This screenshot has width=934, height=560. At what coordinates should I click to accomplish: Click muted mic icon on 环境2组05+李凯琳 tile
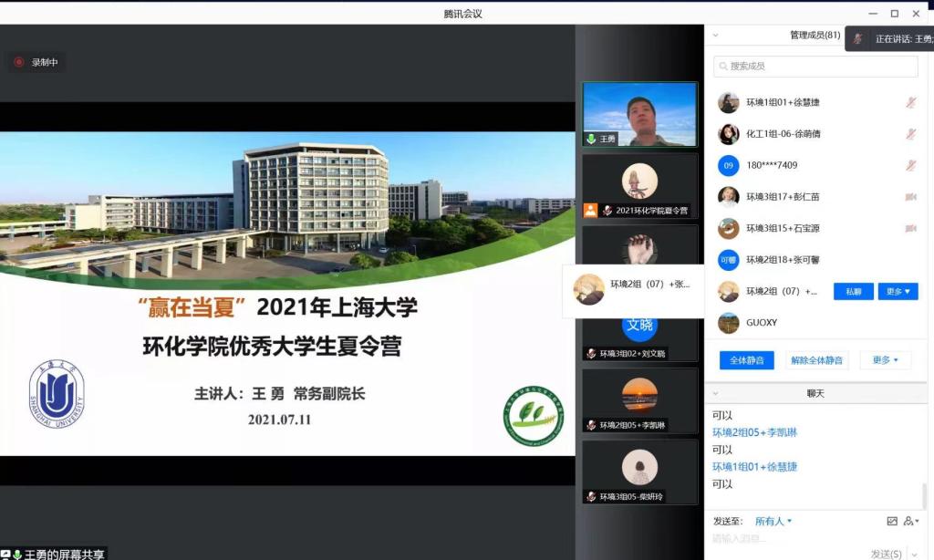591,425
